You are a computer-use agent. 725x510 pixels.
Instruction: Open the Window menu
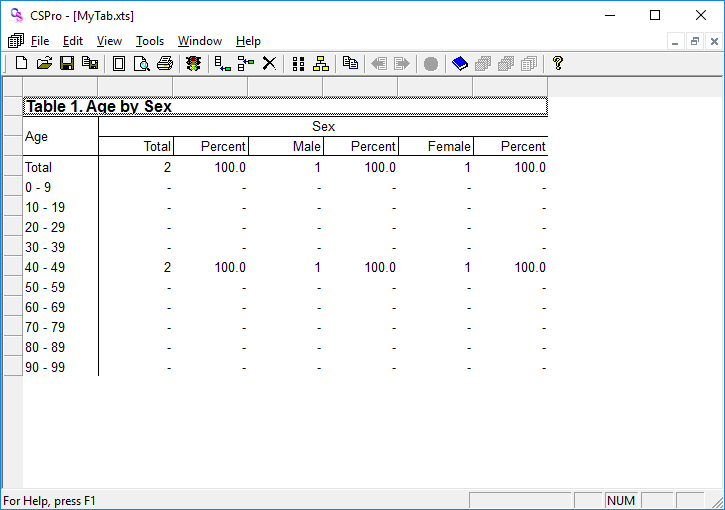click(200, 41)
